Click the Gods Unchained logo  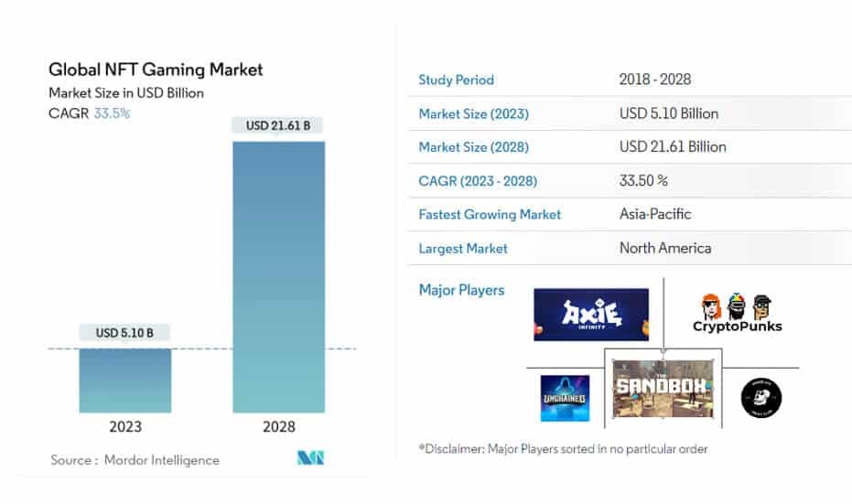coord(565,398)
